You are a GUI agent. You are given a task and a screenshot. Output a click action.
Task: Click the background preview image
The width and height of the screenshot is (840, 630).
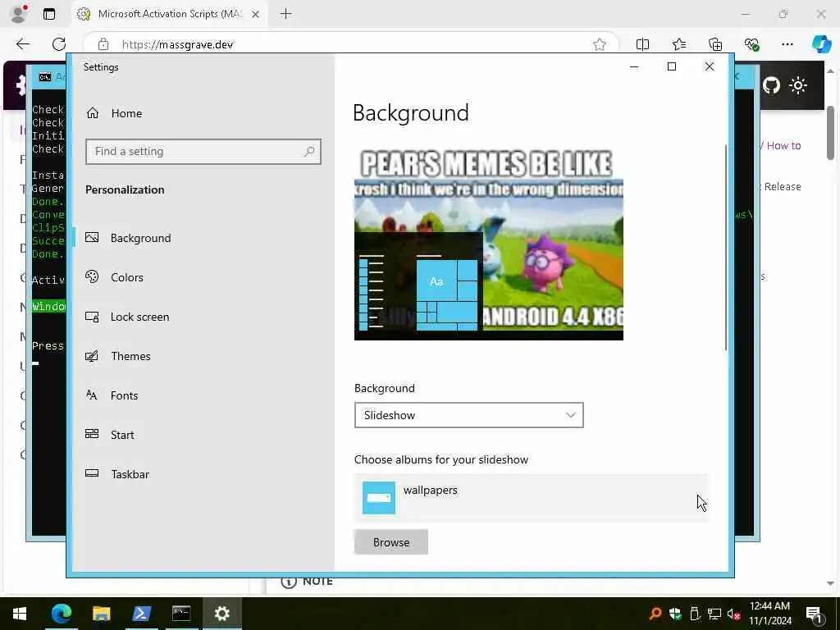click(489, 244)
